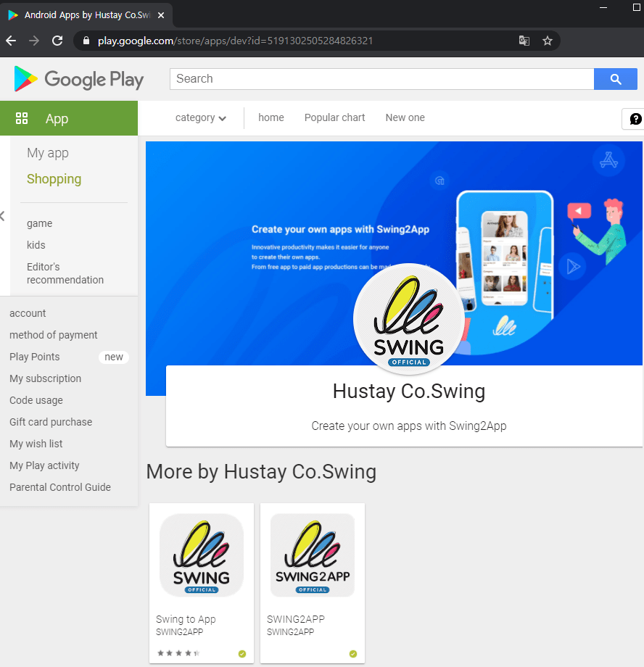Screen dimensions: 644x667
Task: Open the SWING2APP app thumbnail
Action: pyautogui.click(x=313, y=555)
